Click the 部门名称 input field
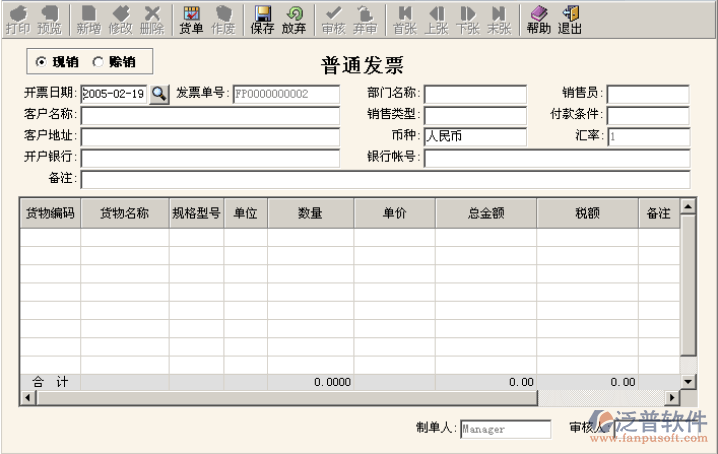 [474, 94]
